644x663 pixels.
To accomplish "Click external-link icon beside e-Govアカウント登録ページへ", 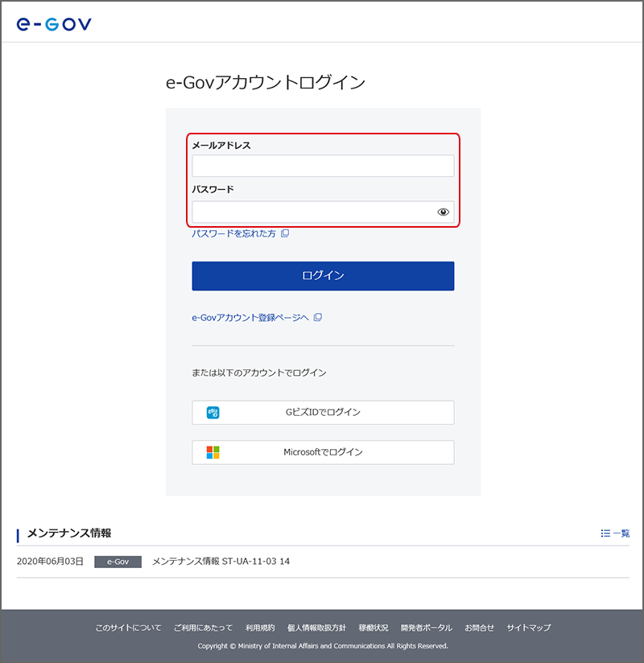I will pyautogui.click(x=318, y=317).
